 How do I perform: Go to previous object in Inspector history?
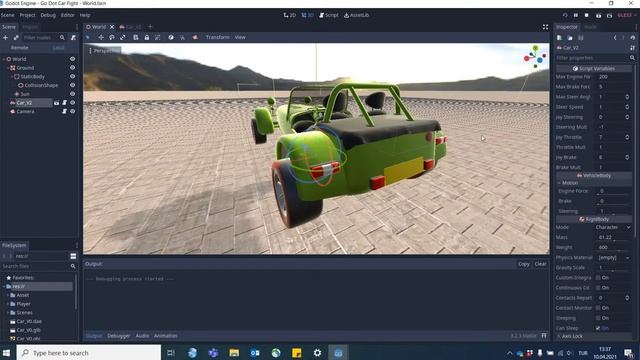(615, 38)
